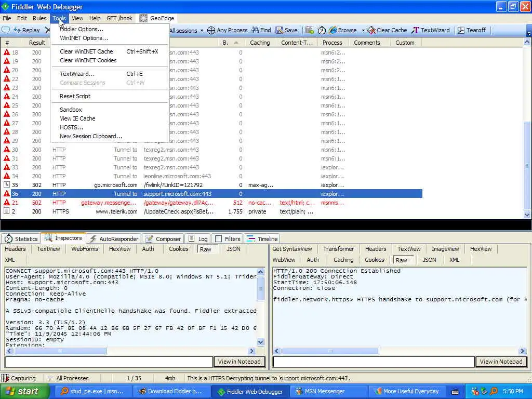The height and width of the screenshot is (399, 532).
Task: Click the redirect icon of session 35
Action: (6, 184)
